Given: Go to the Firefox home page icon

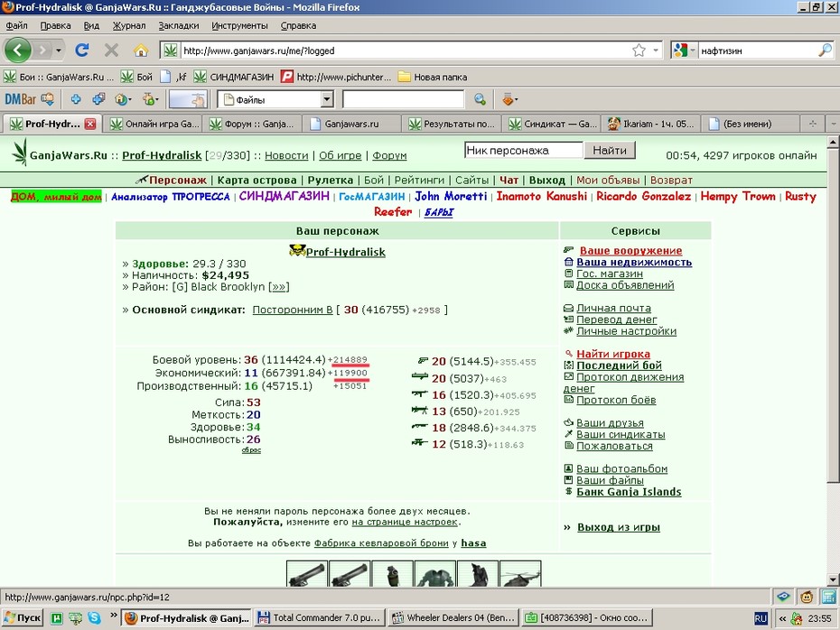Looking at the screenshot, I should pyautogui.click(x=141, y=51).
